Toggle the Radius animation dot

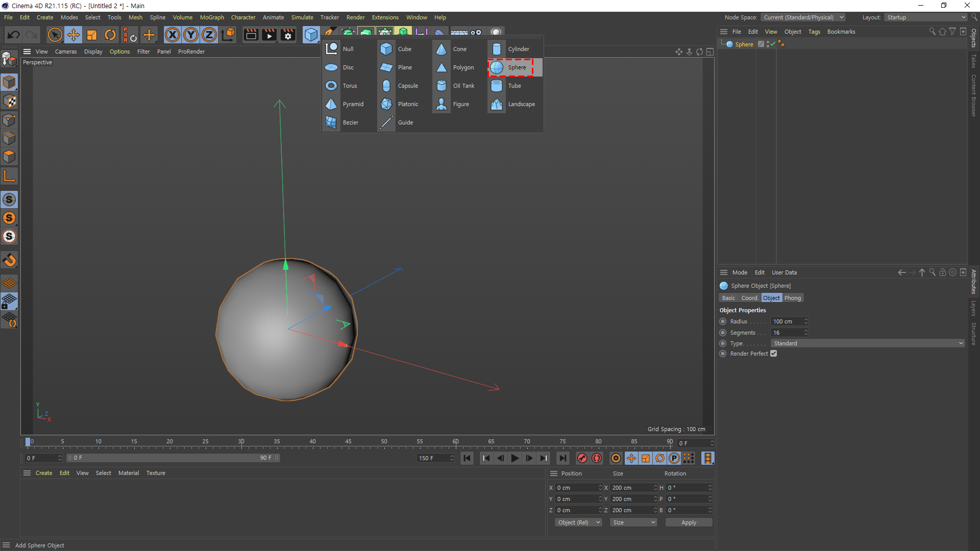pyautogui.click(x=723, y=321)
